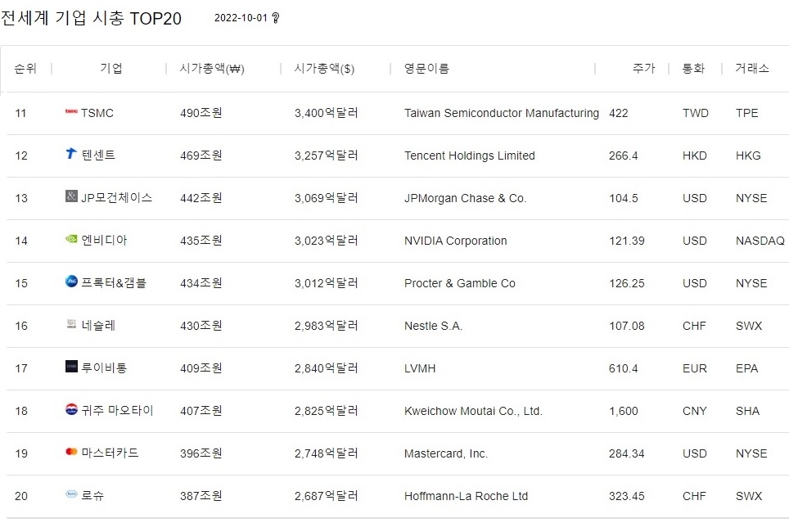Click the date 2022-10-01

pos(241,18)
